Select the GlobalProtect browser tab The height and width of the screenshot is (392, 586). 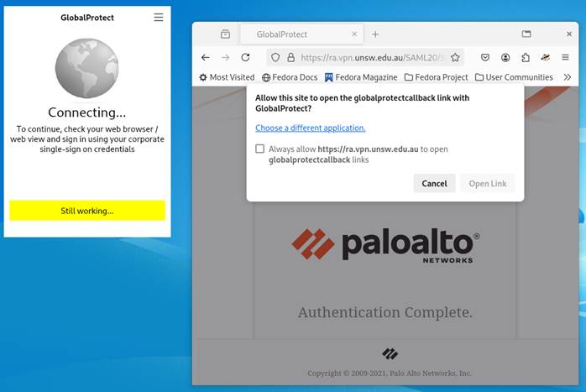click(x=301, y=34)
